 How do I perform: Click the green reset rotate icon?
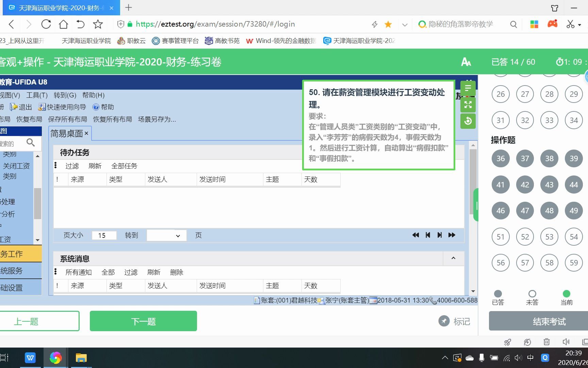pos(468,121)
